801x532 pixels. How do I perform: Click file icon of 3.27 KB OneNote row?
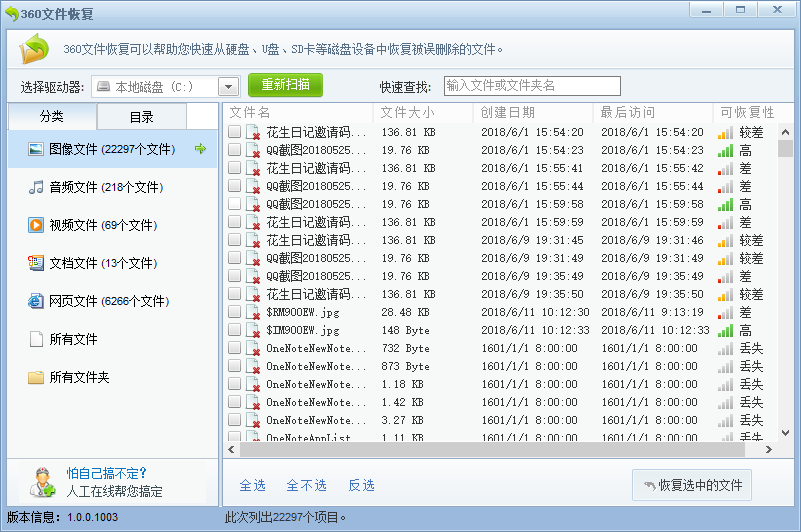coord(253,420)
